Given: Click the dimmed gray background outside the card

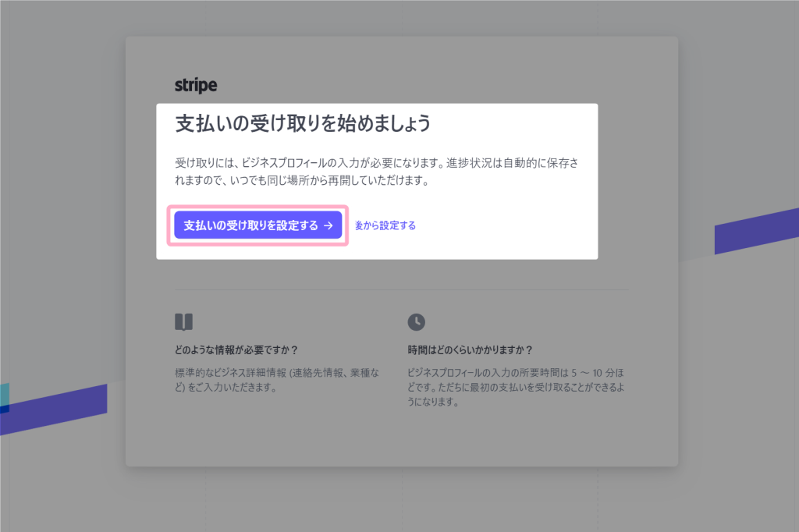Looking at the screenshot, I should pos(62,156).
